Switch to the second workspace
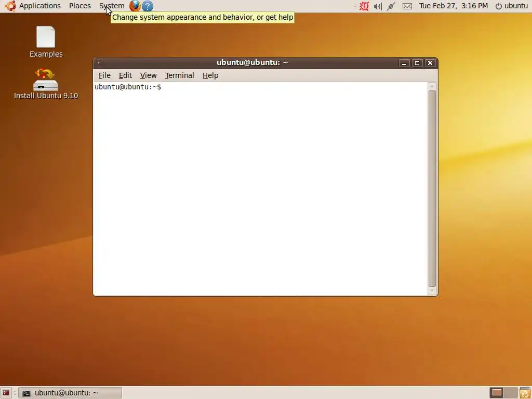This screenshot has height=399, width=532. [x=511, y=393]
